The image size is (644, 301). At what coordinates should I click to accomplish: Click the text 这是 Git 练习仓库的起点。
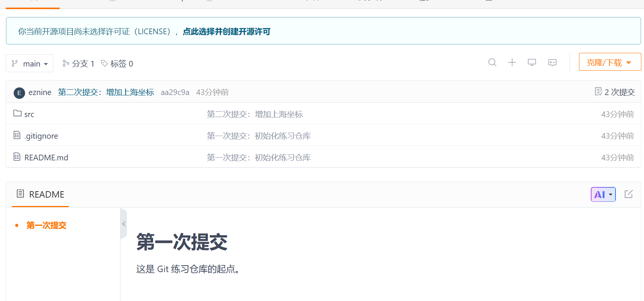(188, 269)
